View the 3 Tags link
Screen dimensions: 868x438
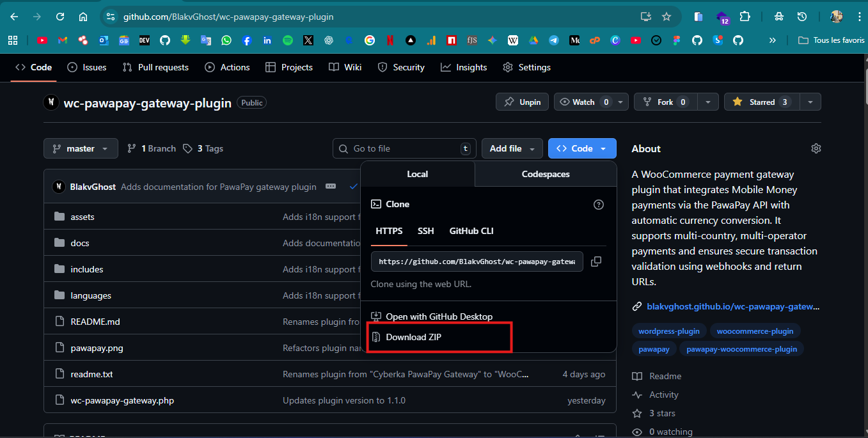pos(203,148)
